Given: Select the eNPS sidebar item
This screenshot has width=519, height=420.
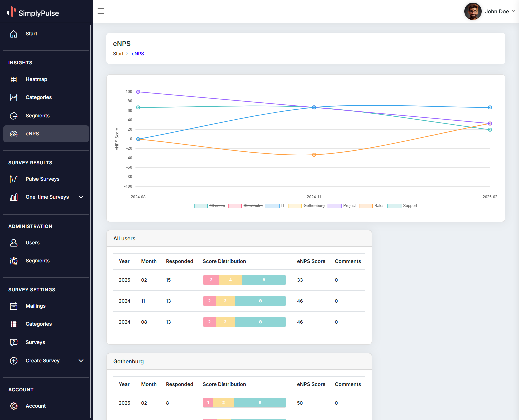Looking at the screenshot, I should tap(46, 134).
